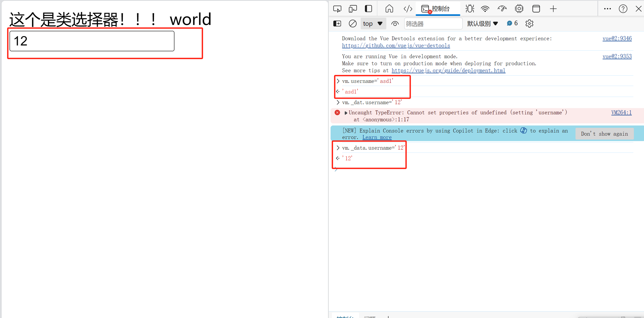The image size is (644, 318).
Task: Select the inspect element tool icon
Action: (337, 9)
